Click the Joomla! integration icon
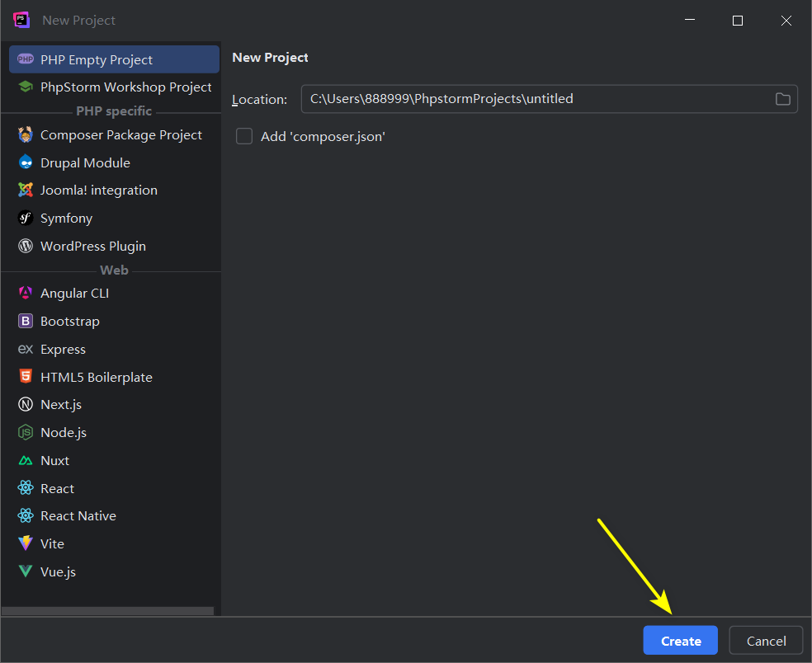Screen dimensions: 812x663 pyautogui.click(x=26, y=190)
